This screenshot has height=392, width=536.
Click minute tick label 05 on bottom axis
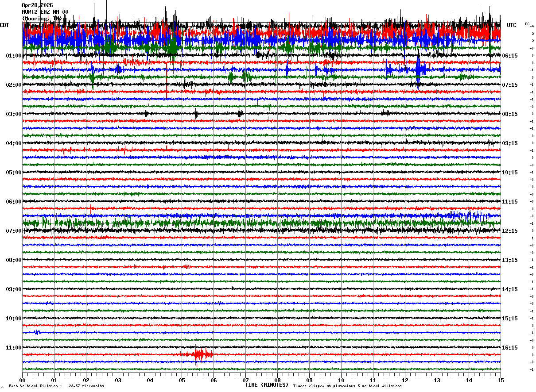point(182,380)
